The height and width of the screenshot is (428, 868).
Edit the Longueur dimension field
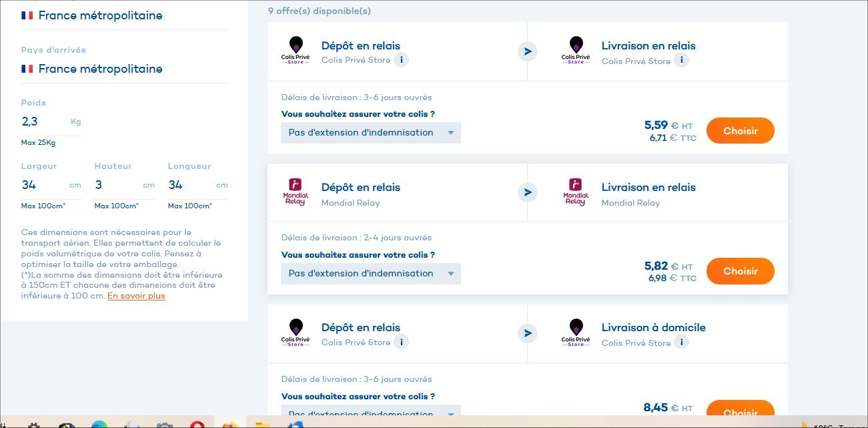(198, 185)
